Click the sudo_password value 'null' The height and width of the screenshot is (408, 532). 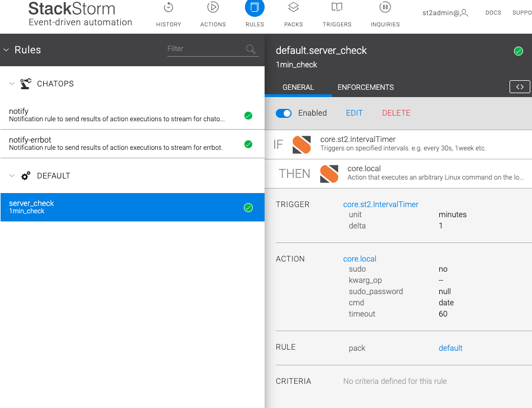pyautogui.click(x=445, y=291)
